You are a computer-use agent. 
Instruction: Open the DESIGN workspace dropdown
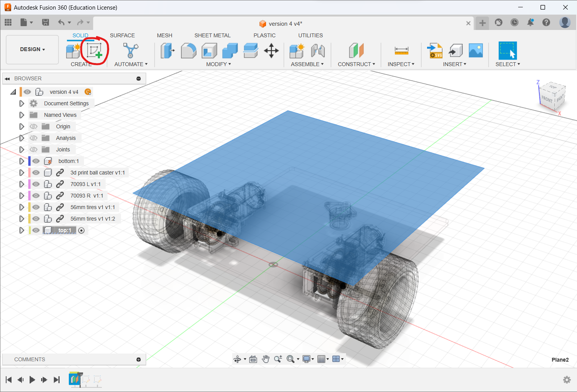coord(32,50)
